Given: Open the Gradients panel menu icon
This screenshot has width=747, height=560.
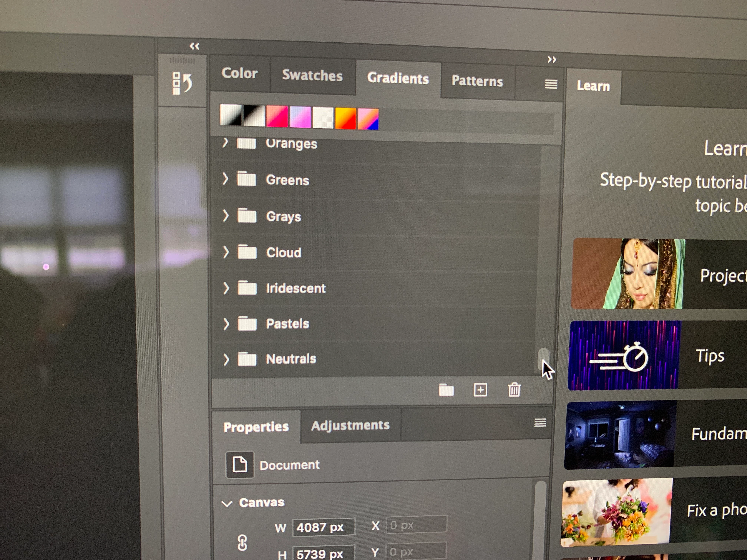Looking at the screenshot, I should pos(551,84).
